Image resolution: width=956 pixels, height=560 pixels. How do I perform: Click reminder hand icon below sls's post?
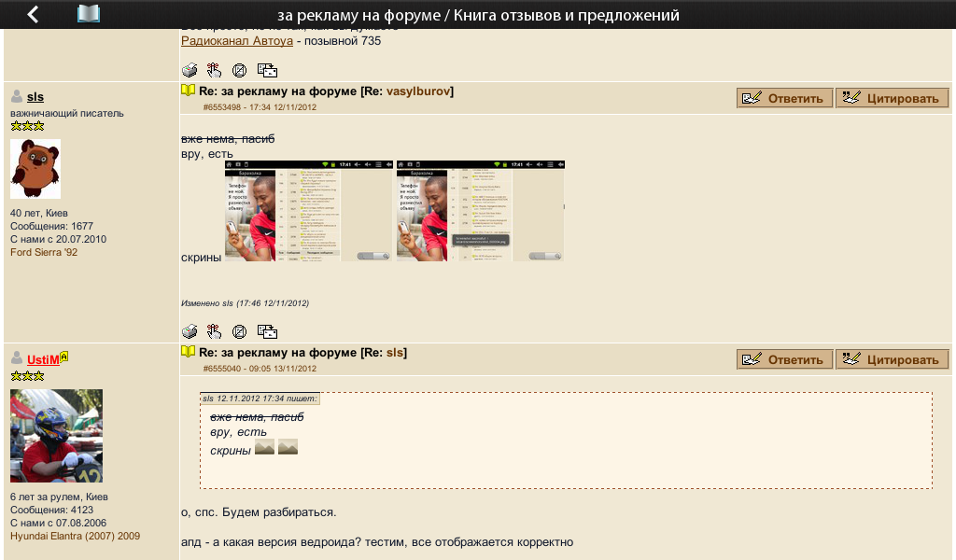coord(214,331)
